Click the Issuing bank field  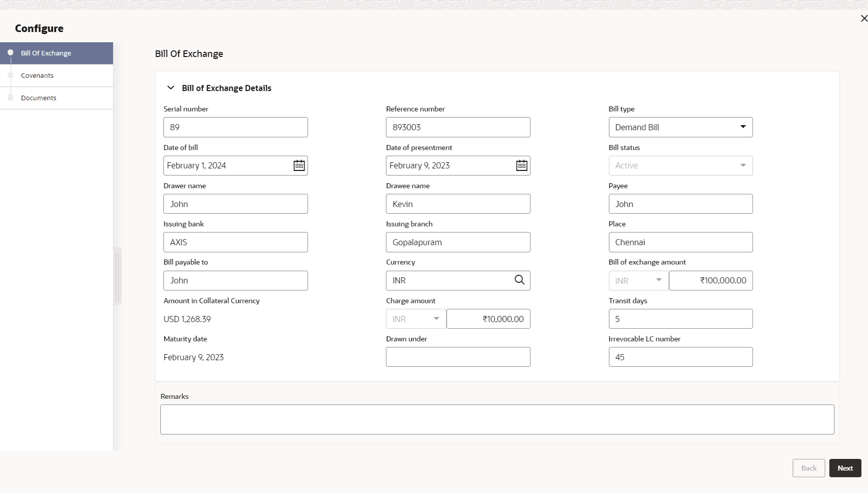[x=236, y=242]
